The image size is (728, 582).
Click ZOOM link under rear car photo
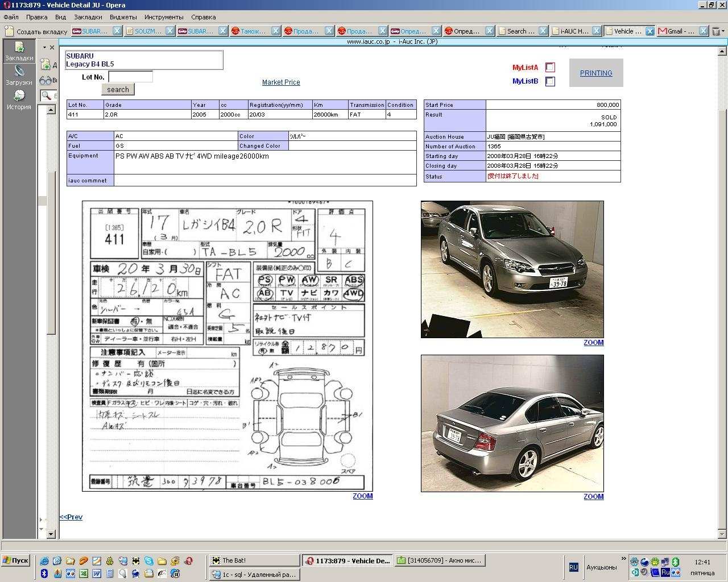point(593,497)
